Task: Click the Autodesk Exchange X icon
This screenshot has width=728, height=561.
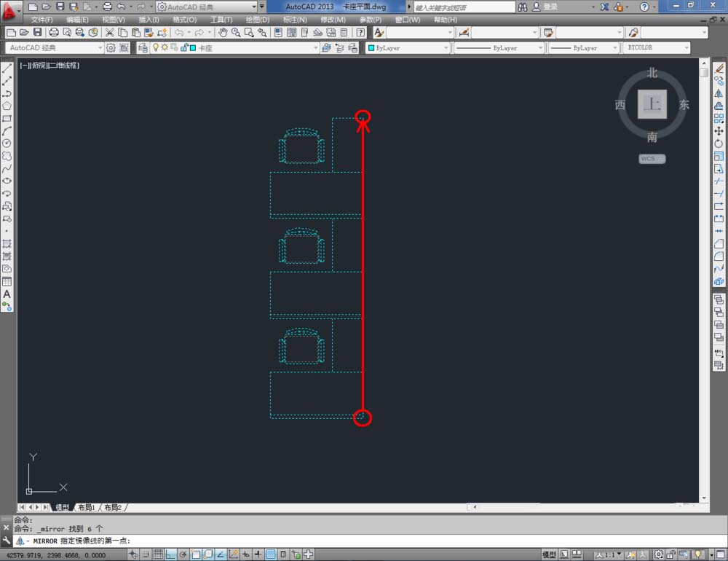Action: click(x=604, y=7)
